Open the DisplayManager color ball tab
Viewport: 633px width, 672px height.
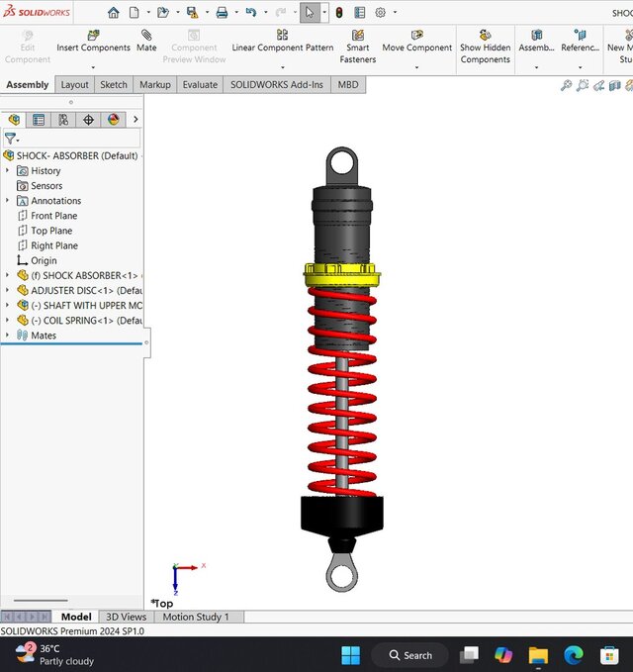point(113,120)
